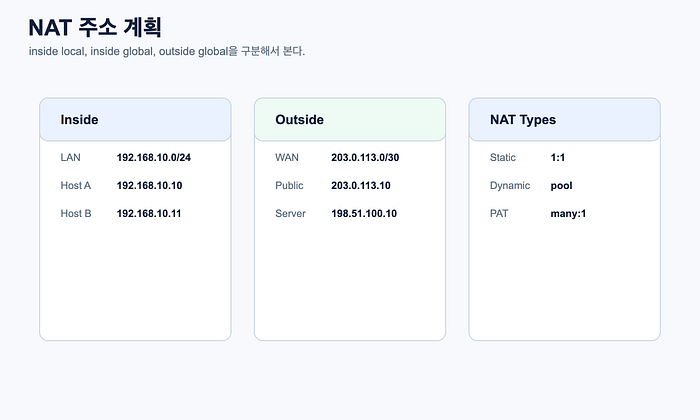
Task: Select the Server label
Action: 290,214
